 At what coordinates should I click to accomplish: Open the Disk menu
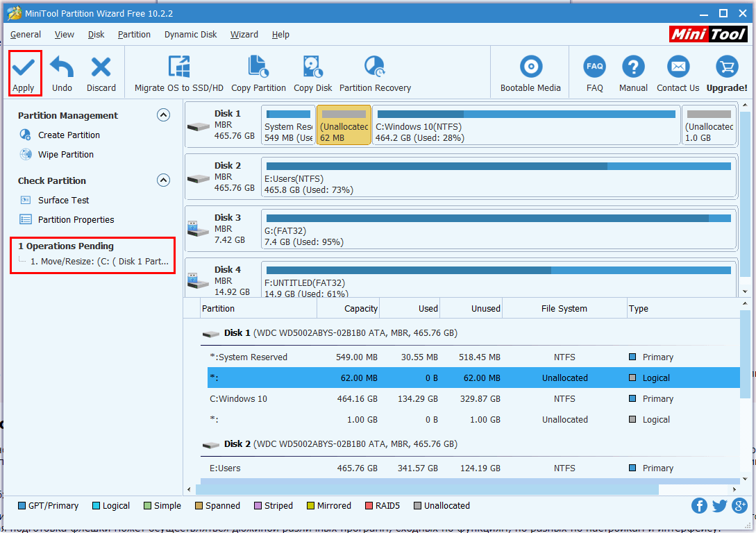pos(96,35)
